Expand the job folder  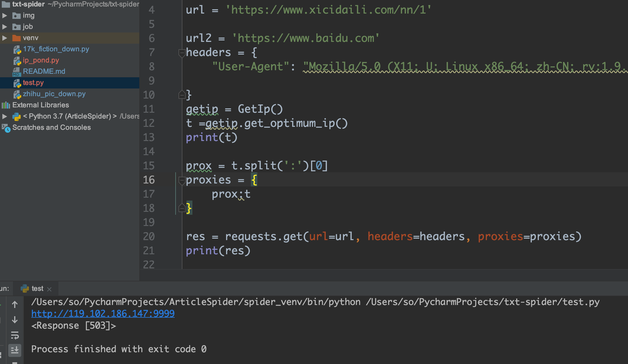(5, 27)
